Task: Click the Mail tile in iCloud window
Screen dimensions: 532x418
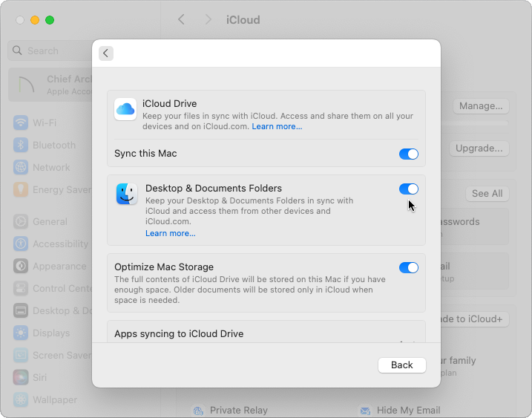Action: (475, 271)
